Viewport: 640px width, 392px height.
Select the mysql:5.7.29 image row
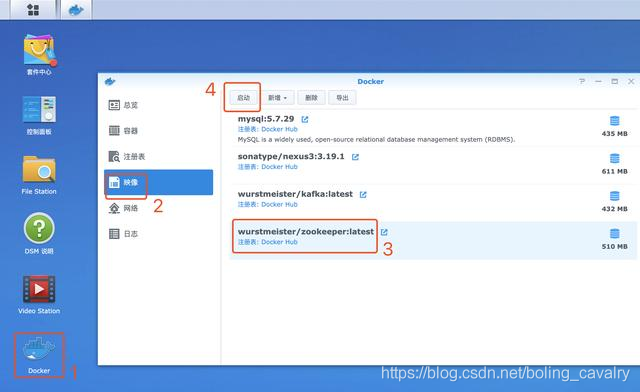pos(433,129)
